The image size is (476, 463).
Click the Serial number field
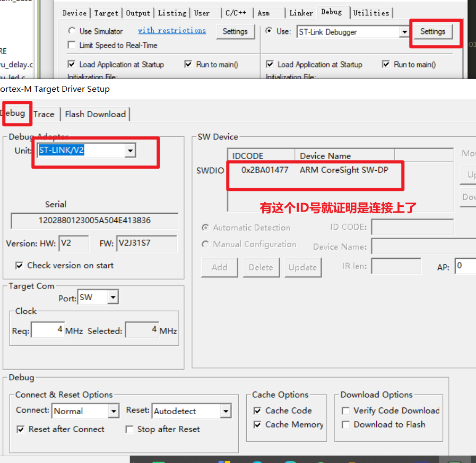pos(94,221)
